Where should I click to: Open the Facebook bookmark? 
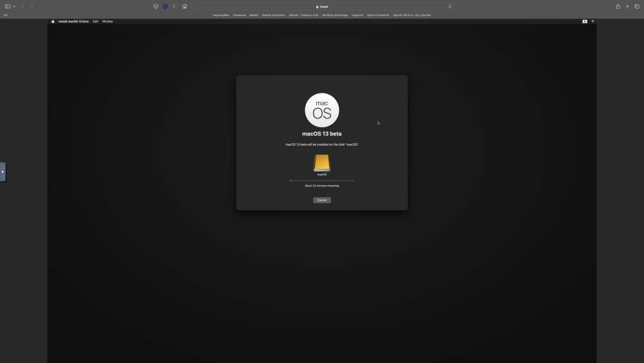pos(240,15)
